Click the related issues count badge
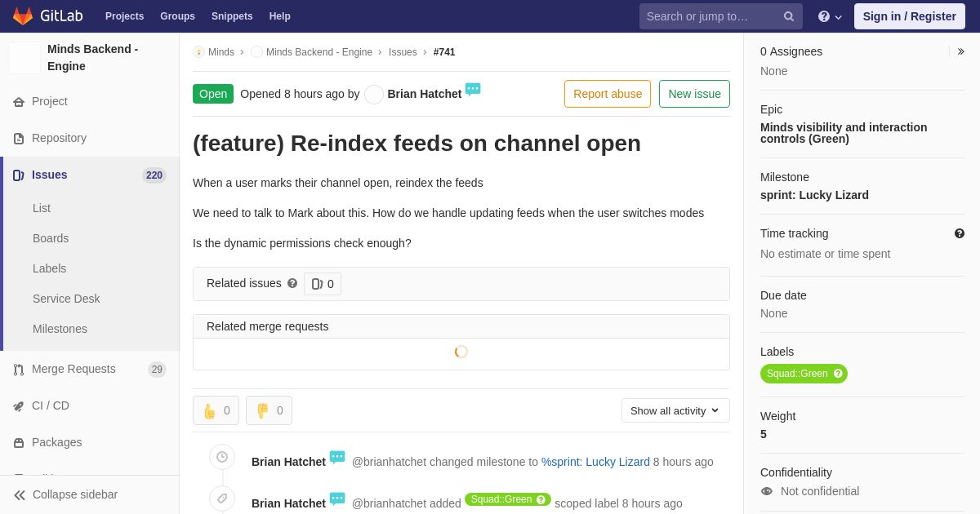The image size is (980, 514). pyautogui.click(x=323, y=284)
